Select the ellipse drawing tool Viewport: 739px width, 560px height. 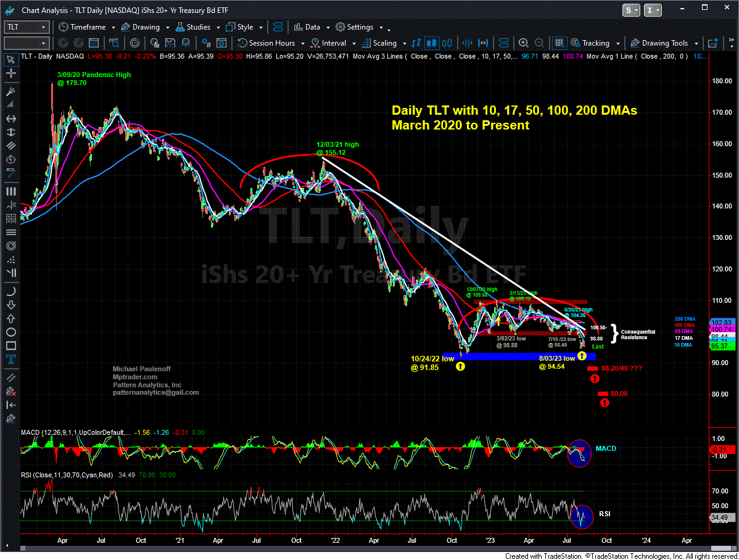[10, 332]
